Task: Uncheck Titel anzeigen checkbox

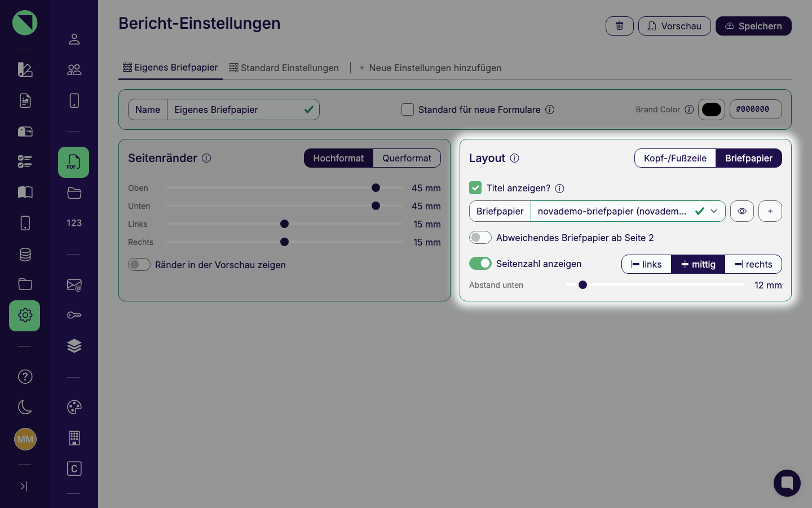Action: pos(475,188)
